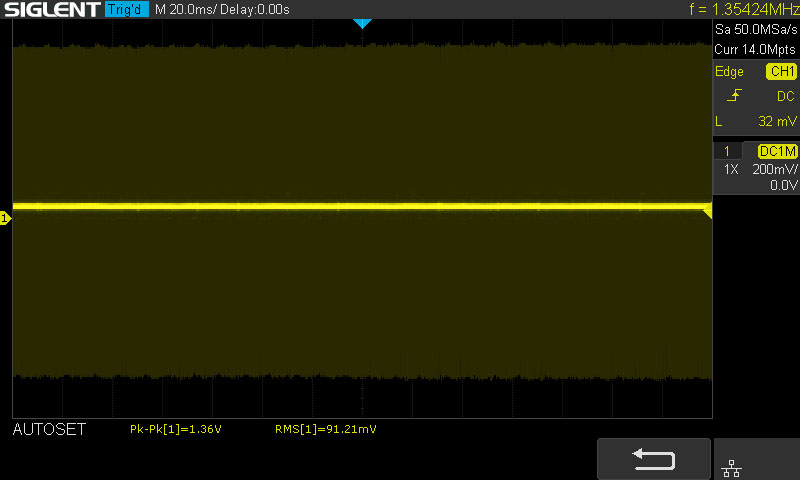The height and width of the screenshot is (480, 800).
Task: Click the back return arrow button
Action: tap(654, 459)
